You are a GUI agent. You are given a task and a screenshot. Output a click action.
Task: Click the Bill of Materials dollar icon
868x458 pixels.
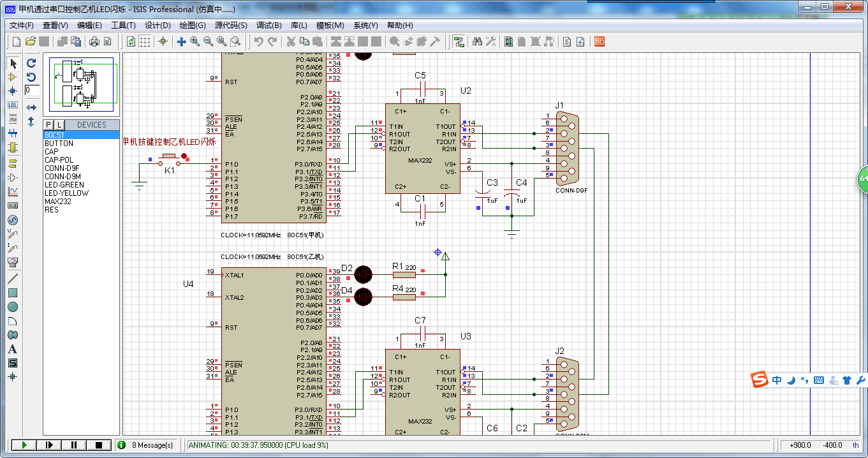click(x=566, y=41)
